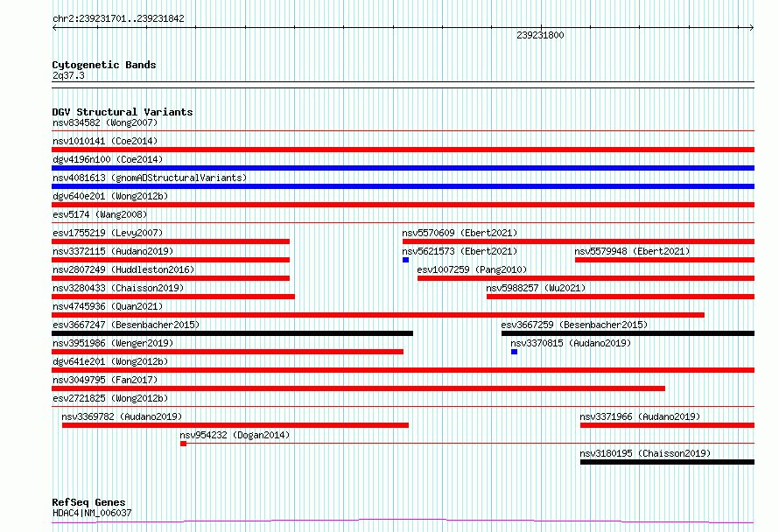Click the black nsv3180195 variant bar
Screen dimensions: 779x532
pyautogui.click(x=667, y=462)
